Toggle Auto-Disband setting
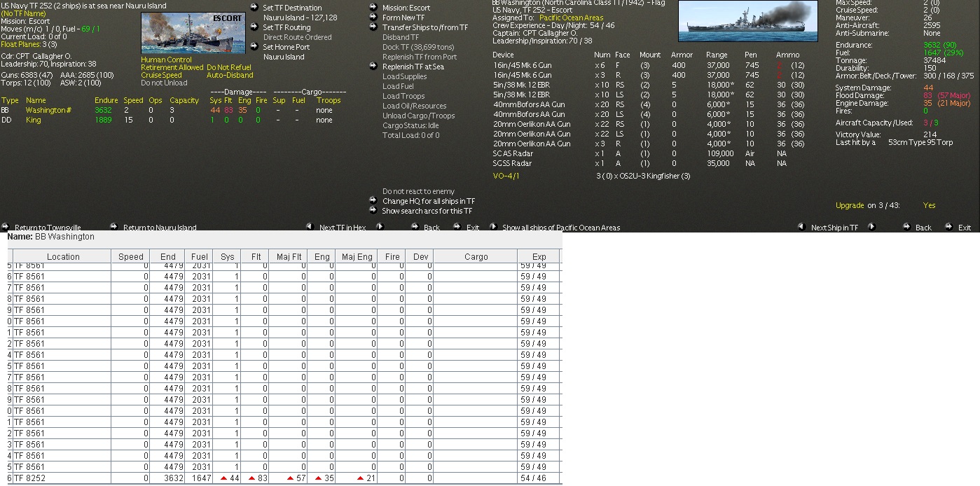This screenshot has height=486, width=980. tap(230, 75)
